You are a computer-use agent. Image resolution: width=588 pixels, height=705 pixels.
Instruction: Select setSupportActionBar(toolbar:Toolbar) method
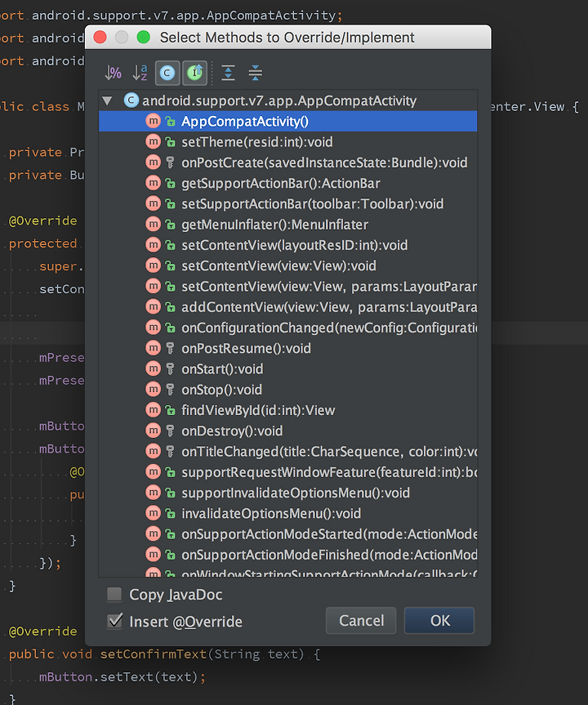coord(287,204)
